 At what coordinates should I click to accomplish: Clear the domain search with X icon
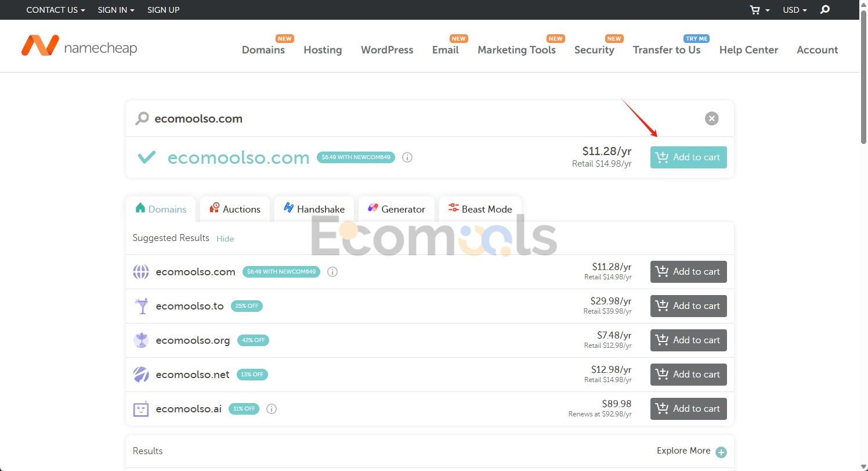pos(711,118)
